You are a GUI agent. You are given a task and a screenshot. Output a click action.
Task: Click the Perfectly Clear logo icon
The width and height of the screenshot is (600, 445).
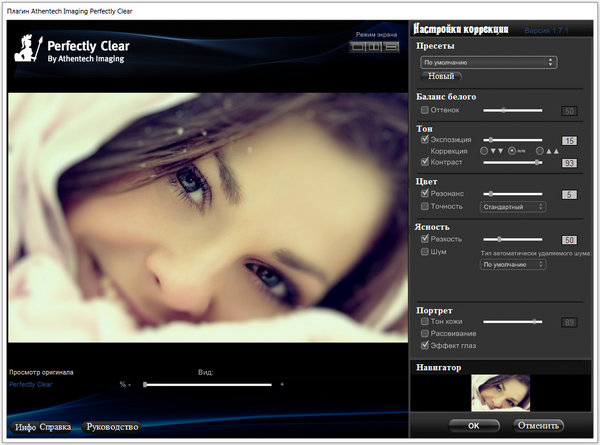point(29,49)
